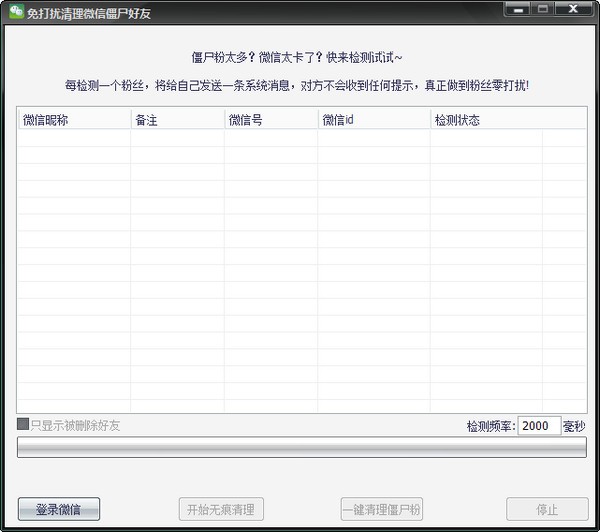Sort by 微信昵称 column header
The image size is (600, 532).
[73, 120]
